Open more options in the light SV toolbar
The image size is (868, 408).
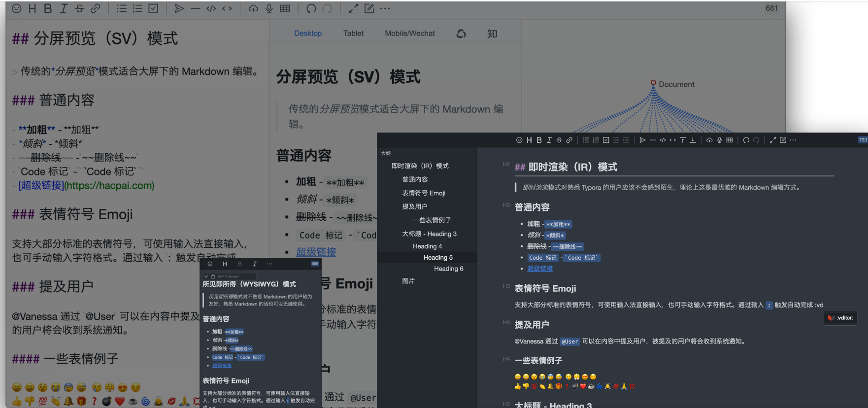[385, 8]
